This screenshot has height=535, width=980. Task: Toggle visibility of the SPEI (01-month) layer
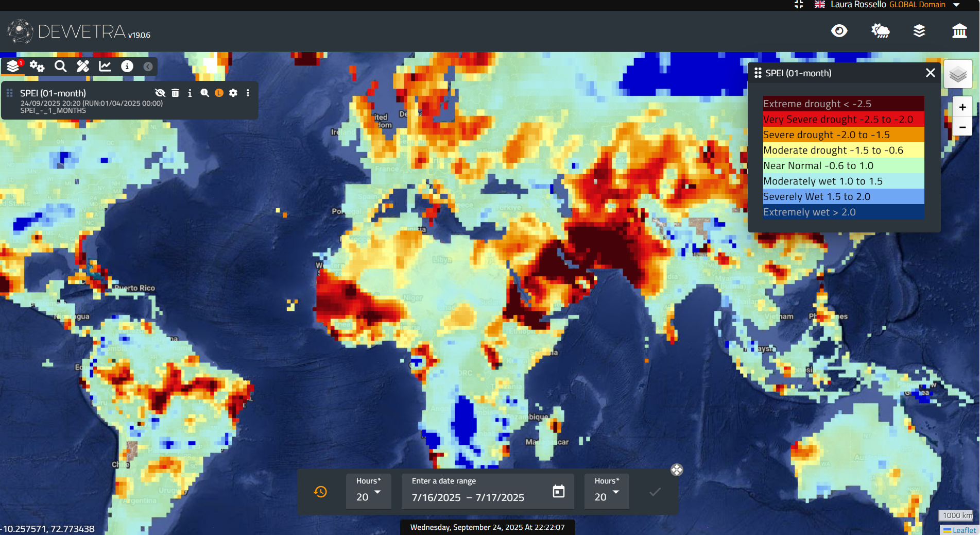(x=160, y=93)
